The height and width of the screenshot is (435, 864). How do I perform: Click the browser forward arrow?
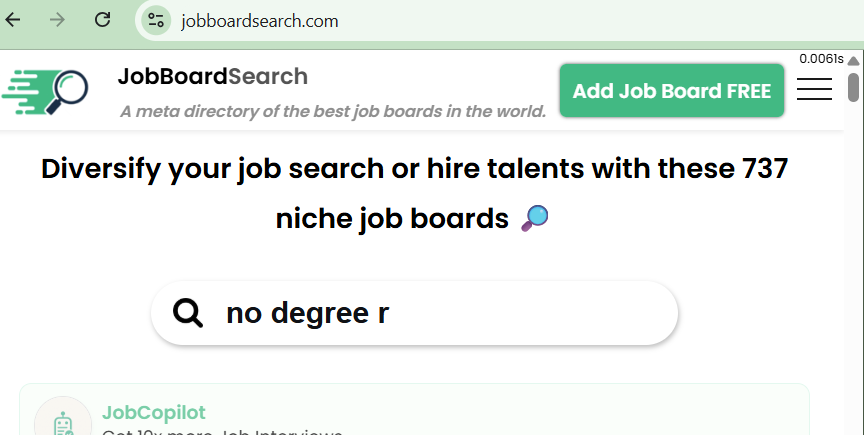coord(57,20)
